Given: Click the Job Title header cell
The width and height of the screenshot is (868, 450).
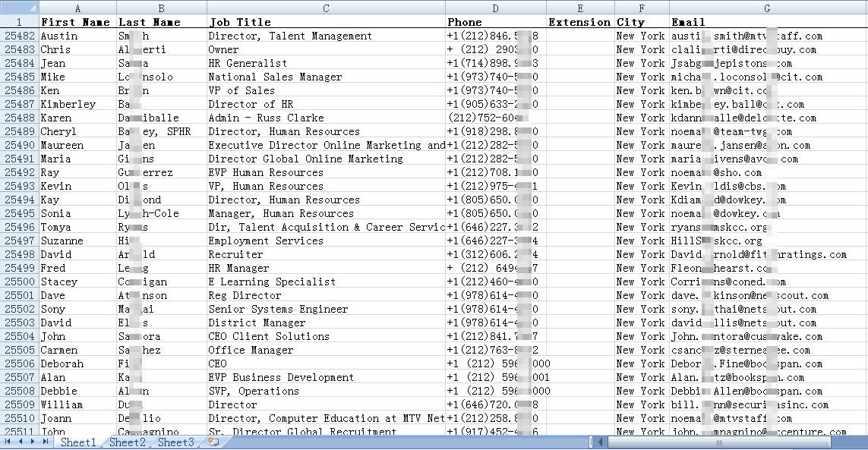Looking at the screenshot, I should coord(326,22).
